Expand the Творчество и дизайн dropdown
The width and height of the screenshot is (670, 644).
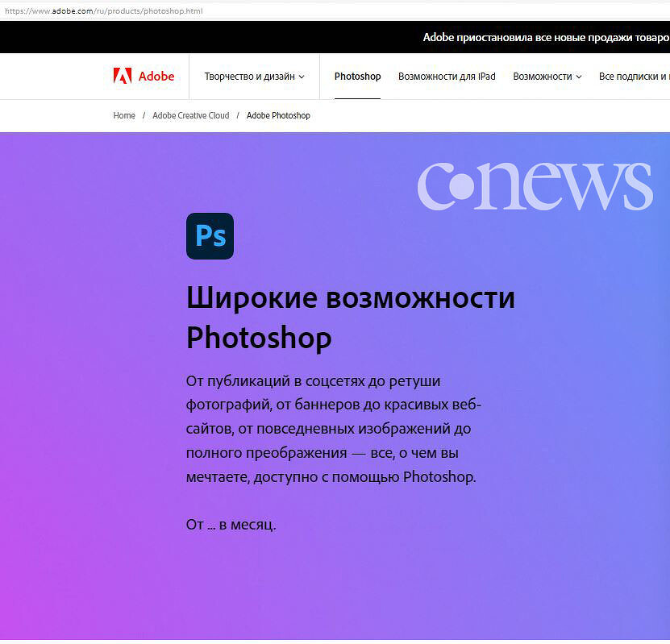pyautogui.click(x=254, y=77)
